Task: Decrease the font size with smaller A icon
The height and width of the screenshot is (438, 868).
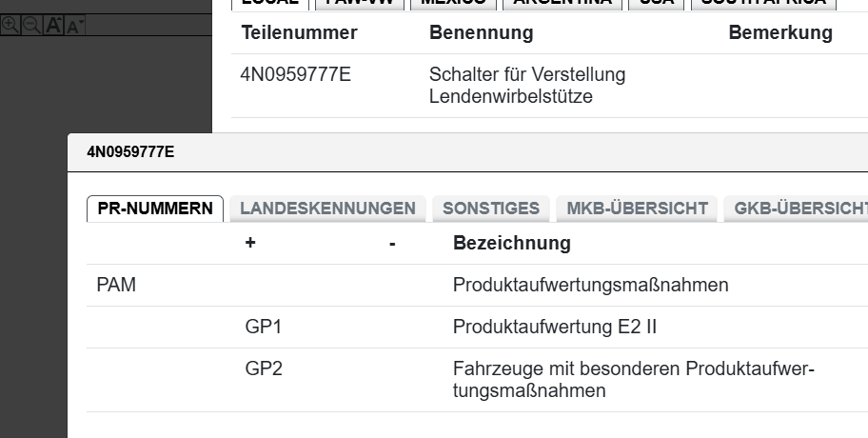Action: tap(73, 27)
